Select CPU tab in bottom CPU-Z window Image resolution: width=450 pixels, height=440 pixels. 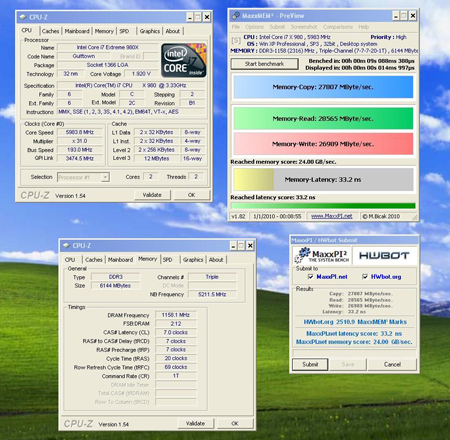[70, 260]
